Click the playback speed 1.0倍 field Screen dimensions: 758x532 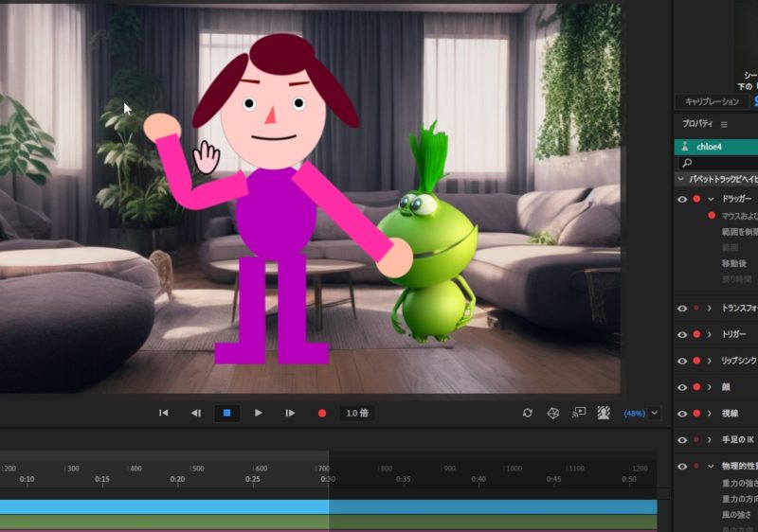pos(357,414)
